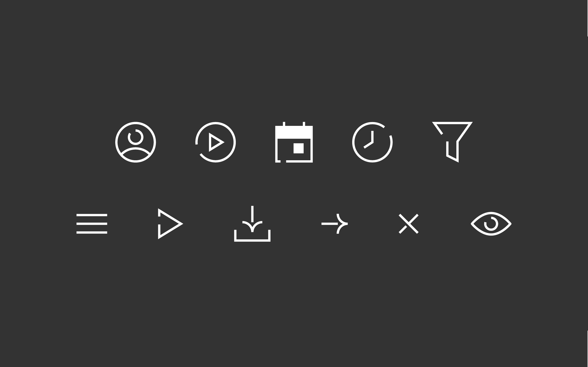The height and width of the screenshot is (367, 588).
Task: Click the top line of hamburger menu
Action: 92,215
